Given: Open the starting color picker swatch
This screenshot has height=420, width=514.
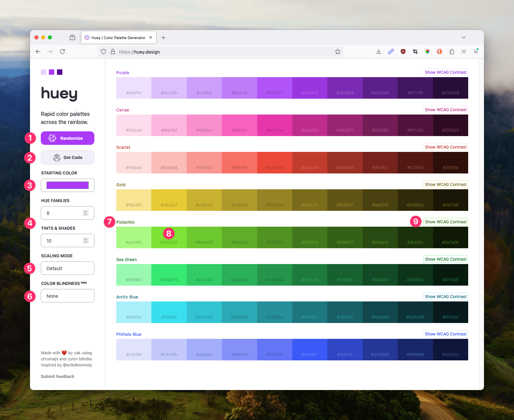Looking at the screenshot, I should (x=67, y=185).
